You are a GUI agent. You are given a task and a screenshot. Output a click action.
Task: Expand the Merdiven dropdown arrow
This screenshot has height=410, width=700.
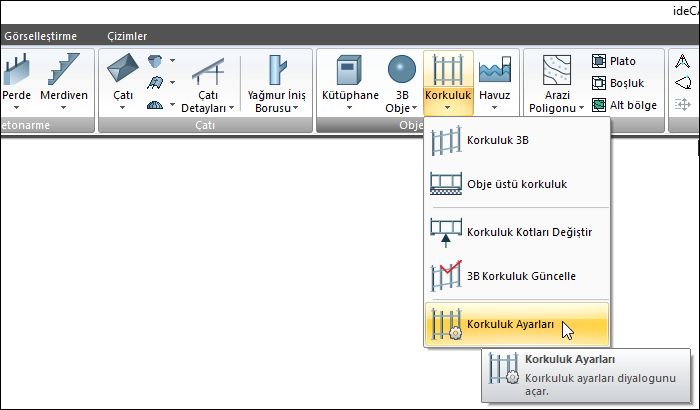[x=63, y=108]
